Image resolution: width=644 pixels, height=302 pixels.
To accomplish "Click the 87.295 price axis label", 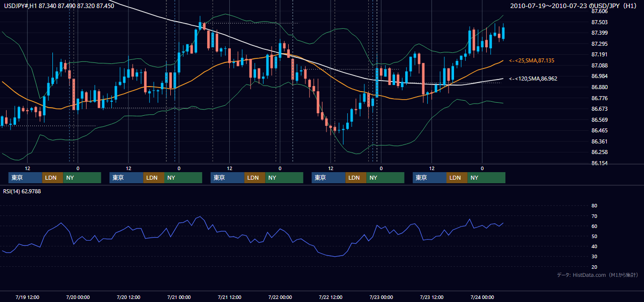I will click(600, 44).
